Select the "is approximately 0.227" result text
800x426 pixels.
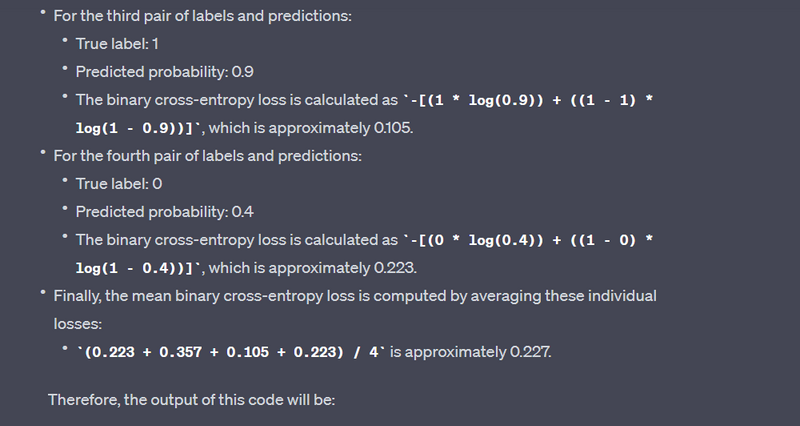pos(472,352)
